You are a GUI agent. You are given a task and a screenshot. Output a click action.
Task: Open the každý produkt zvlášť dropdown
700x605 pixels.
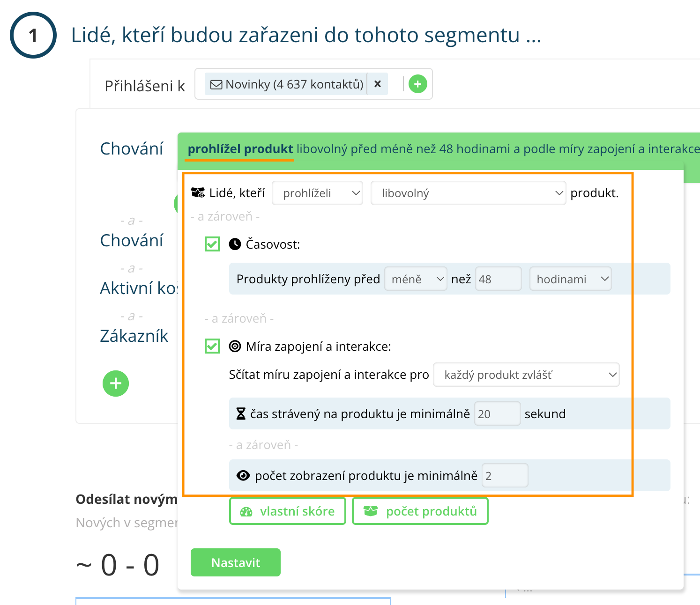coord(526,375)
